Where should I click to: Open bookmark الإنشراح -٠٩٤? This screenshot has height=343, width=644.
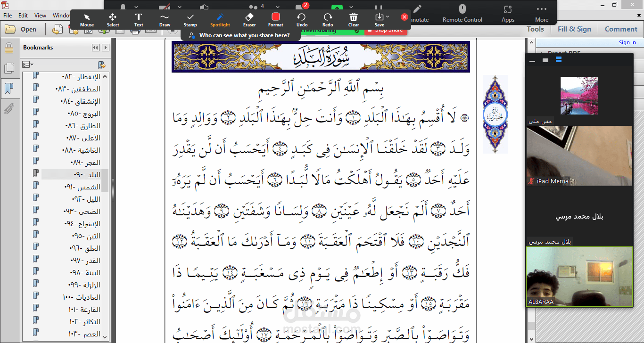[x=82, y=224]
